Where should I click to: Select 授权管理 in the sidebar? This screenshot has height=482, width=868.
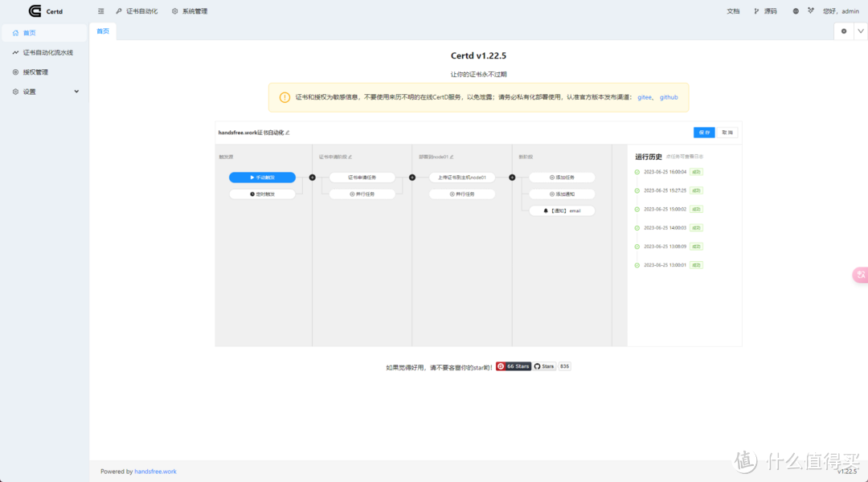click(x=35, y=72)
